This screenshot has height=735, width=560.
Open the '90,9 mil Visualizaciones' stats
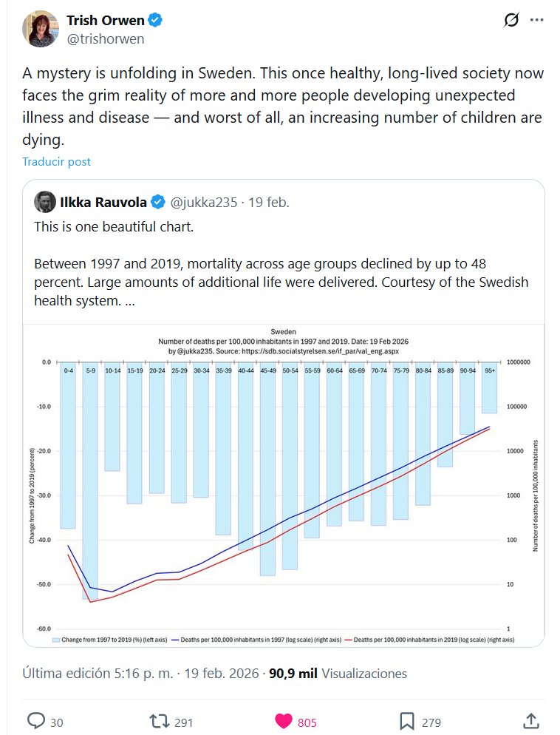337,674
